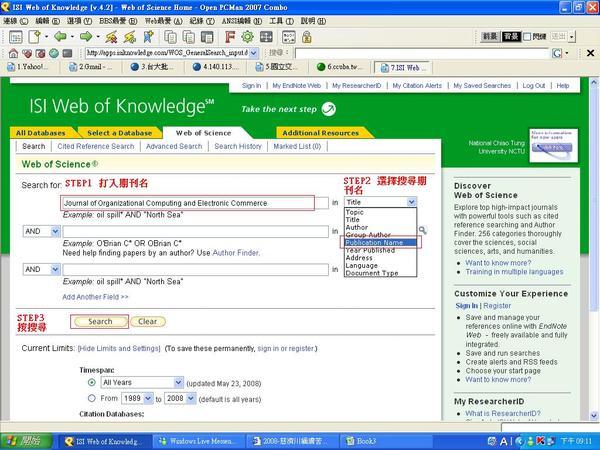Open the first AND operator dropdown
This screenshot has height=450, width=600.
click(55, 231)
